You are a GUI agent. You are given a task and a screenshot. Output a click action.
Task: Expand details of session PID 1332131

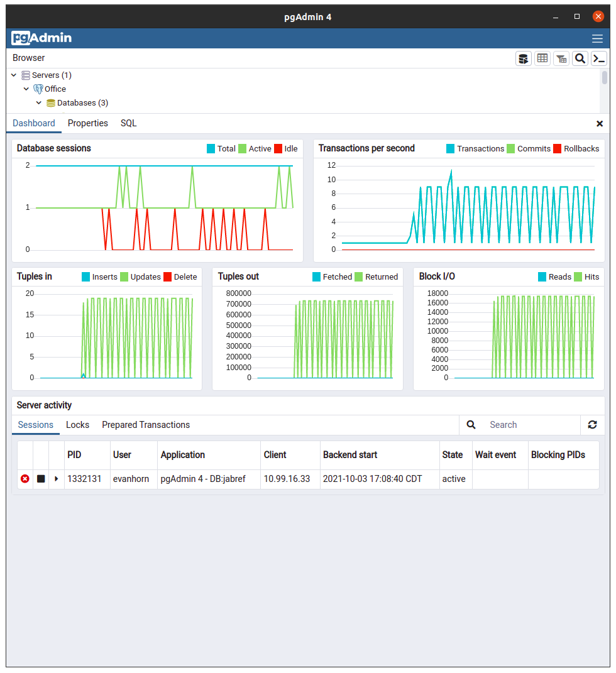click(56, 478)
